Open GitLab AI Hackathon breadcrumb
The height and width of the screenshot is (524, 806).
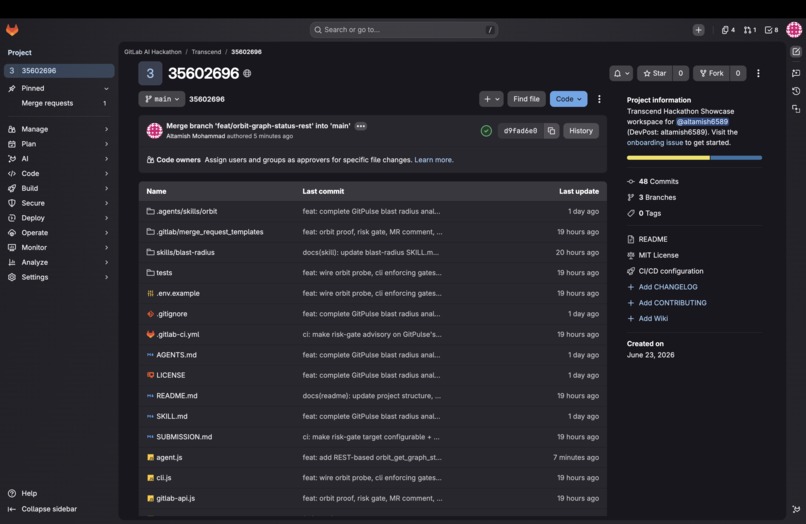click(153, 52)
